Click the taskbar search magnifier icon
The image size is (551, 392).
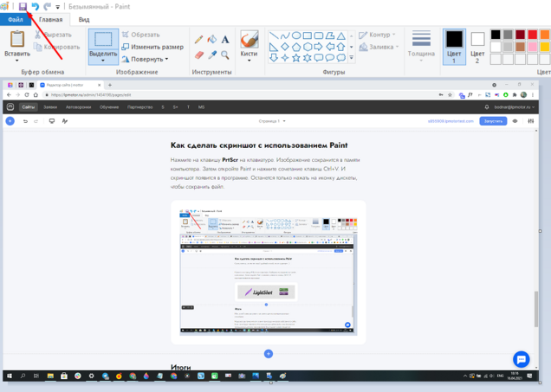23,376
